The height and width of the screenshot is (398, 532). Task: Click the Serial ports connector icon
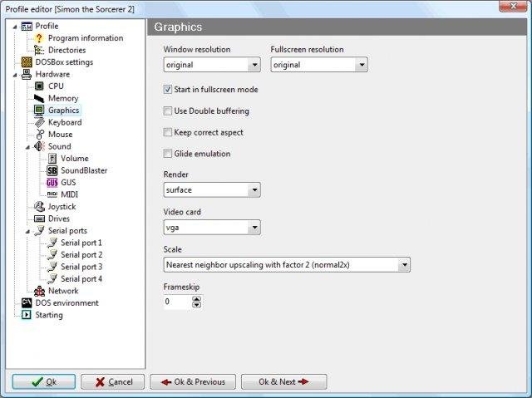point(39,230)
